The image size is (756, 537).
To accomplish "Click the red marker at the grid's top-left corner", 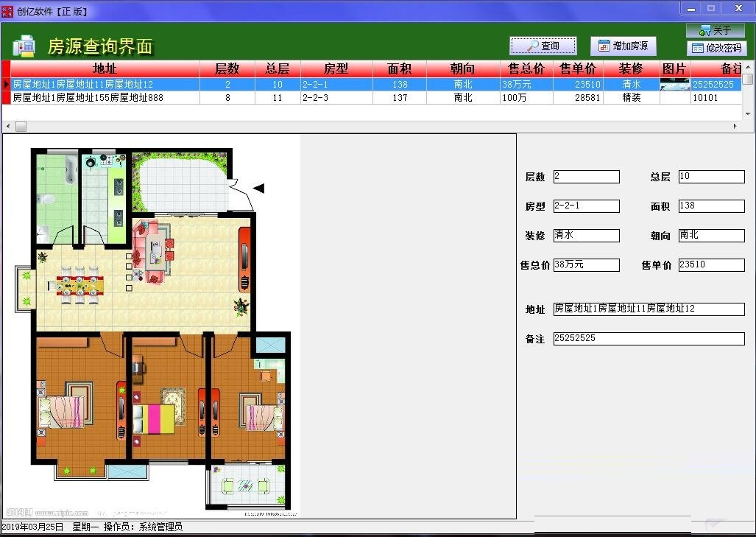I will click(x=4, y=69).
